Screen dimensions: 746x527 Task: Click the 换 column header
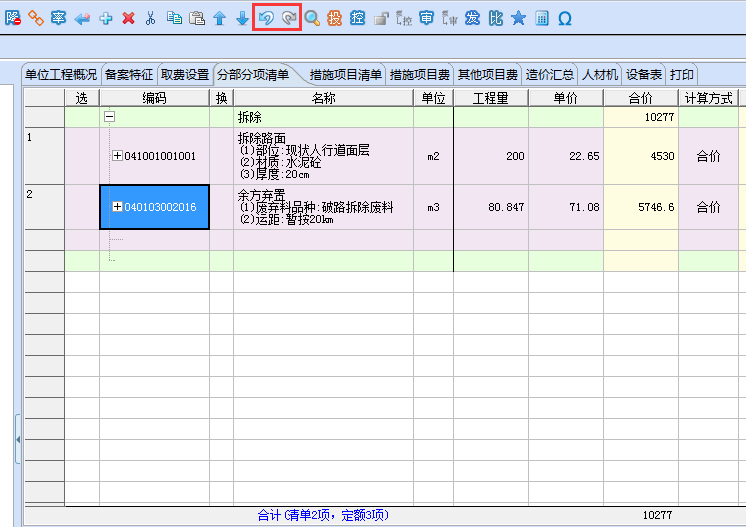tap(221, 98)
